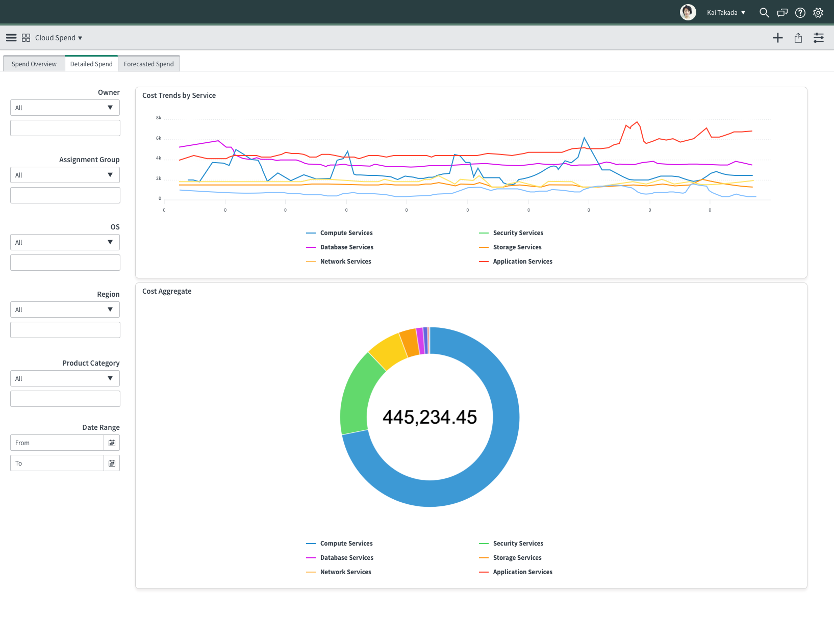Toggle Application Services in Cost Trends legend

516,262
